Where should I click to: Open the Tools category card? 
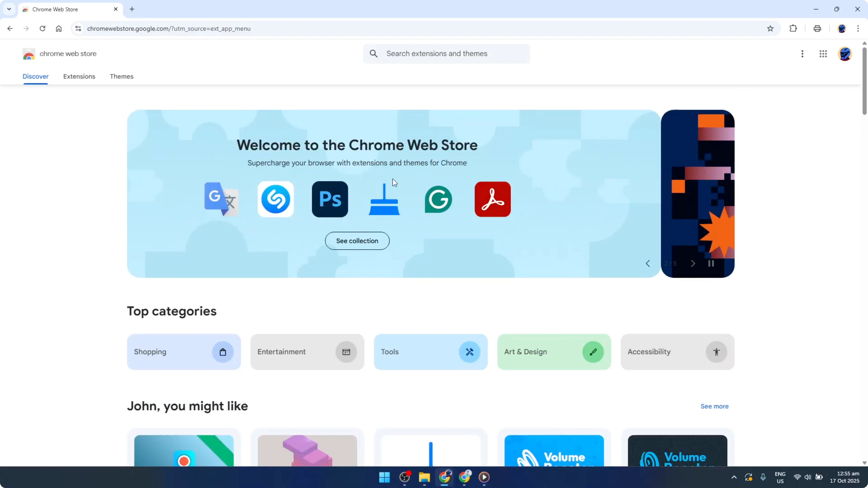430,352
